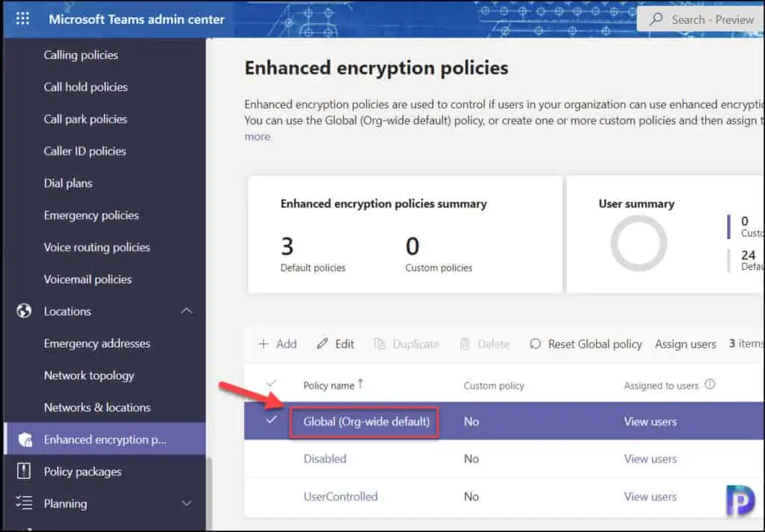Screen dimensions: 765x532
Task: Open the UserControlled policy
Action: click(341, 496)
